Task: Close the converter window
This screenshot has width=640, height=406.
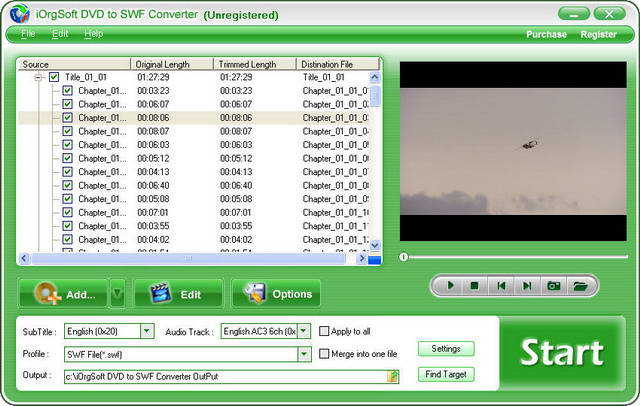Action: [x=609, y=14]
